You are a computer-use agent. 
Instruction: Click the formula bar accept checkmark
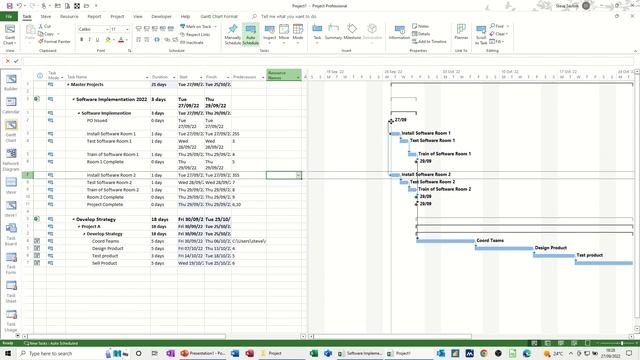pos(16,61)
